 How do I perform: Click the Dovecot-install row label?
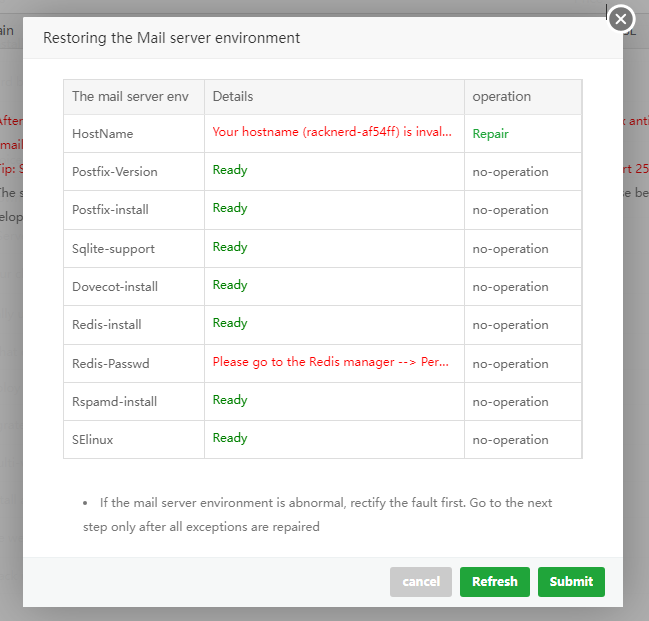[114, 286]
